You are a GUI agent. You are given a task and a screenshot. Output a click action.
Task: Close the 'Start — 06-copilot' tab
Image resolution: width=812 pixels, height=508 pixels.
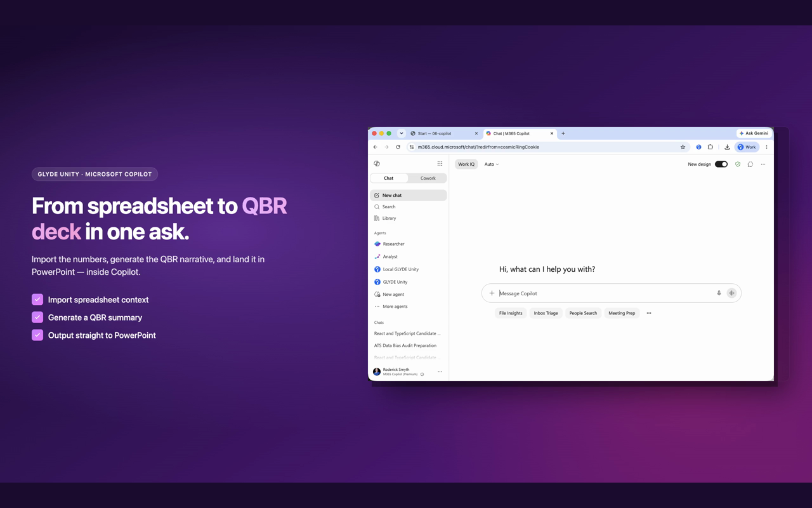click(x=476, y=133)
